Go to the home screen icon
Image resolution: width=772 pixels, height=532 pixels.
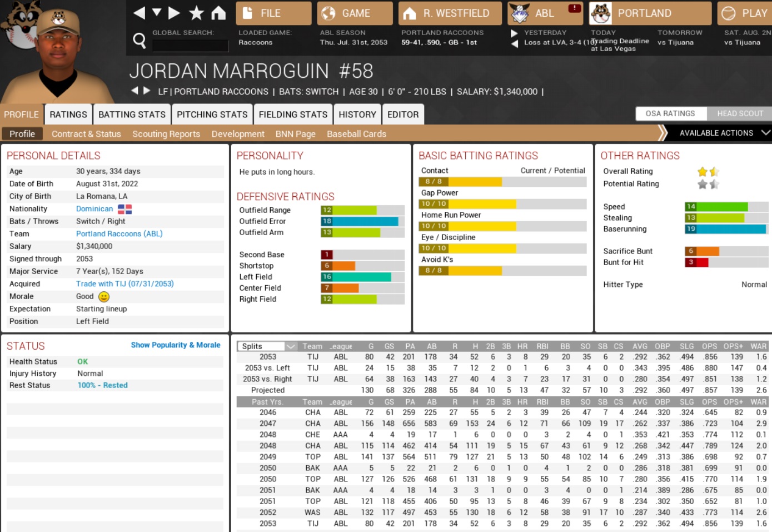coord(218,13)
